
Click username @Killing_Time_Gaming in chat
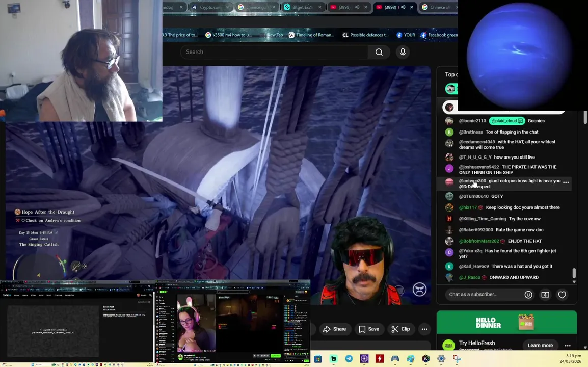(482, 219)
